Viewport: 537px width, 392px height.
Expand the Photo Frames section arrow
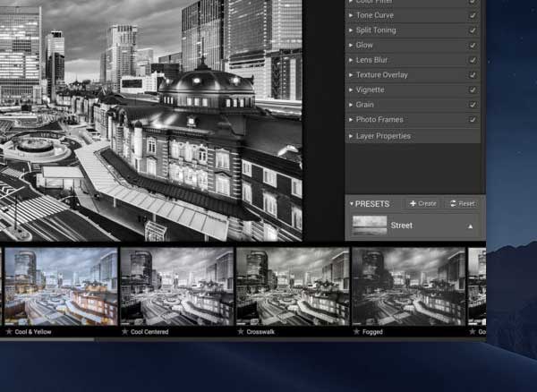(x=351, y=120)
